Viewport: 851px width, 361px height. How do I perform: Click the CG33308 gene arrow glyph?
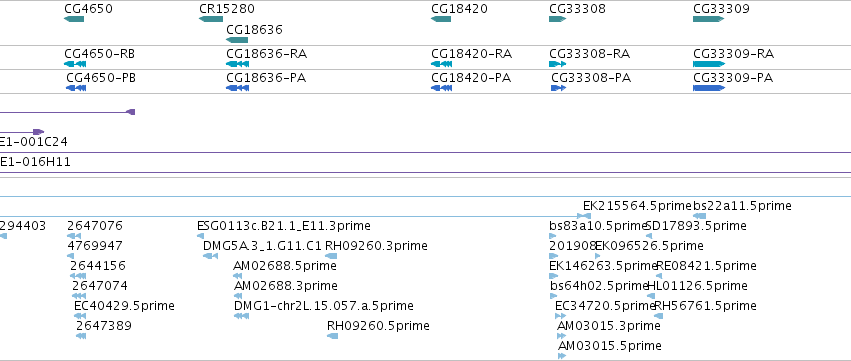[x=557, y=19]
